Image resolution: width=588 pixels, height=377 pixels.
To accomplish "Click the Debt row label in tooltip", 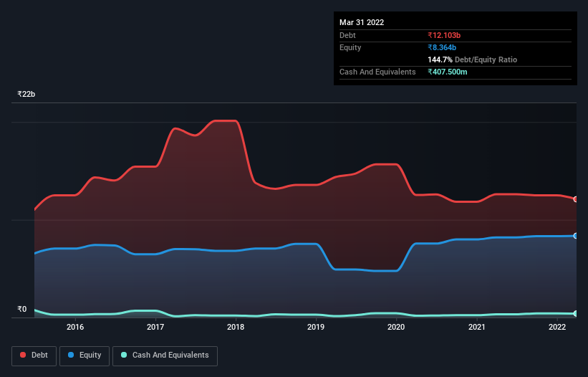I will point(347,35).
